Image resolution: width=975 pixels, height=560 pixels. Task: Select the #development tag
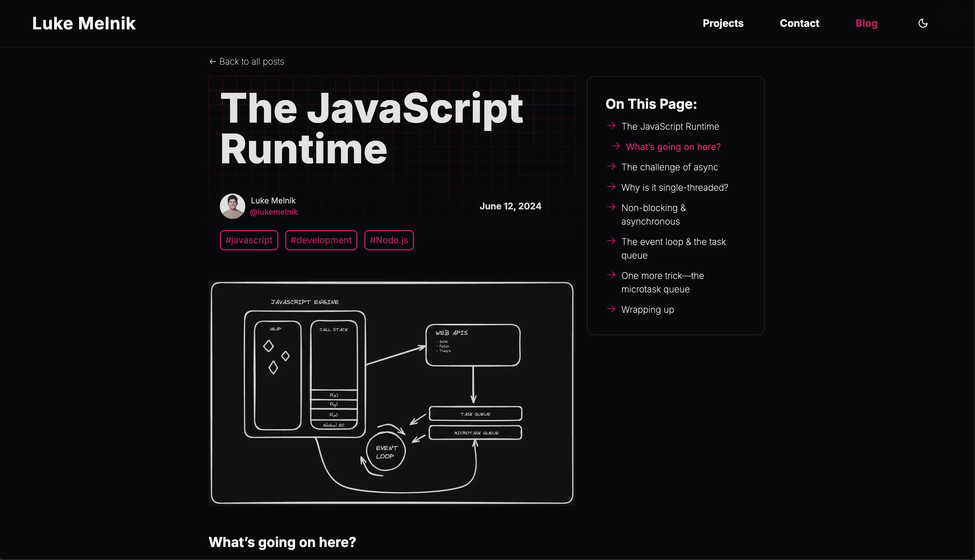[321, 240]
